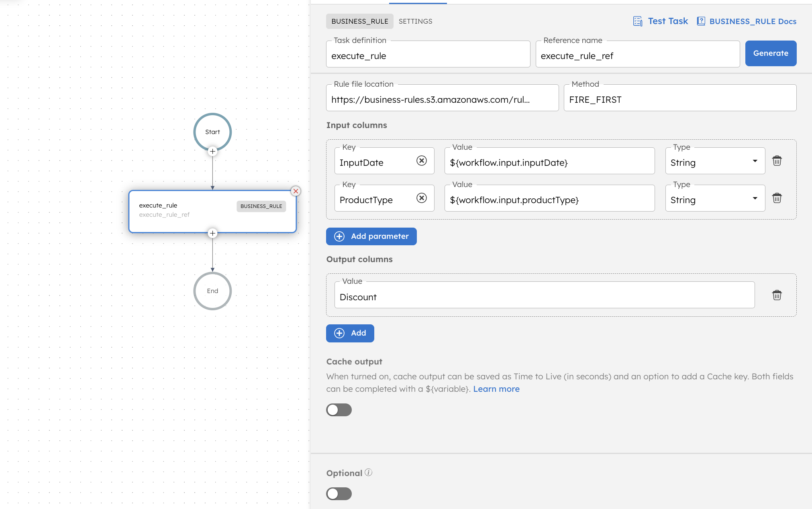Toggle the Cache output switch
812x509 pixels.
(x=339, y=410)
